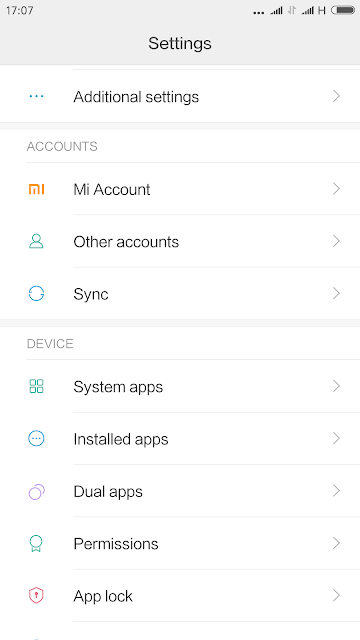The image size is (360, 640).
Task: Select the System apps menu entry
Action: click(x=180, y=386)
